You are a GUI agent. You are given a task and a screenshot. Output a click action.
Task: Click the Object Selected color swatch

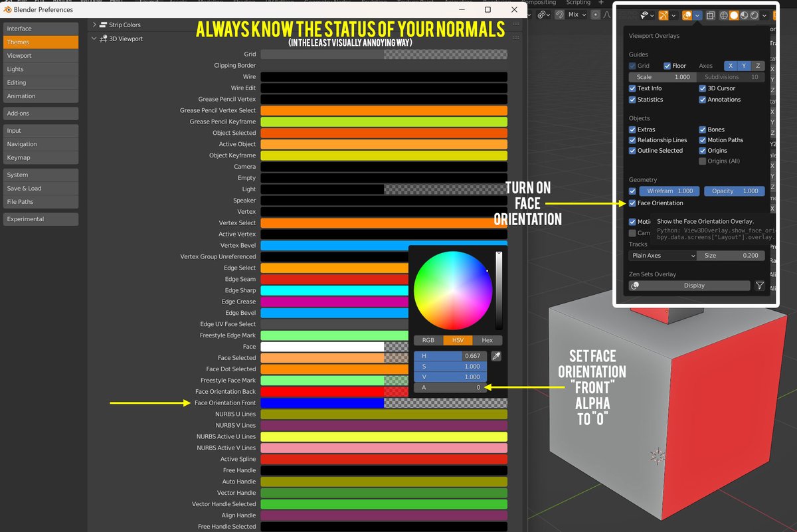384,133
